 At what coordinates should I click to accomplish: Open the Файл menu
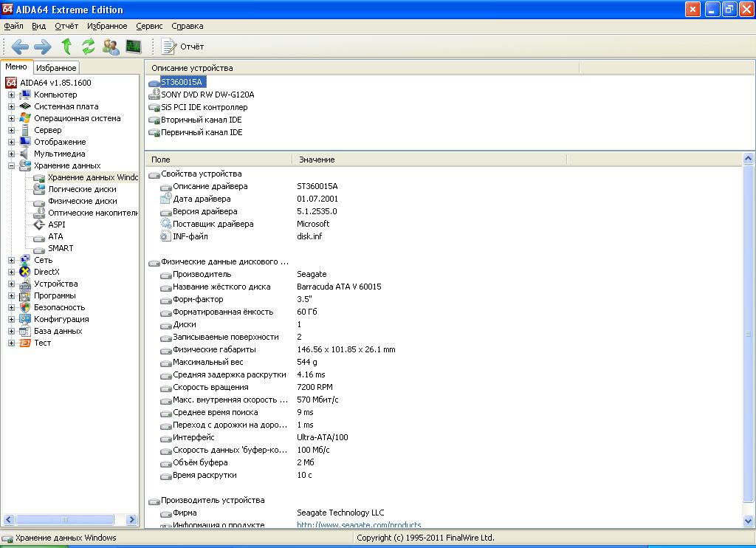coord(13,26)
